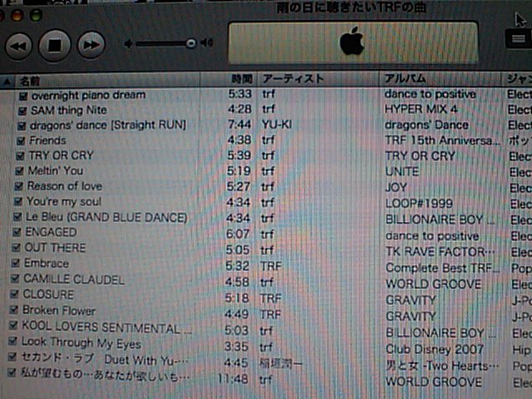Uncheck the SAM thing Nite checkbox
Image resolution: width=532 pixels, height=399 pixels.
coord(22,111)
